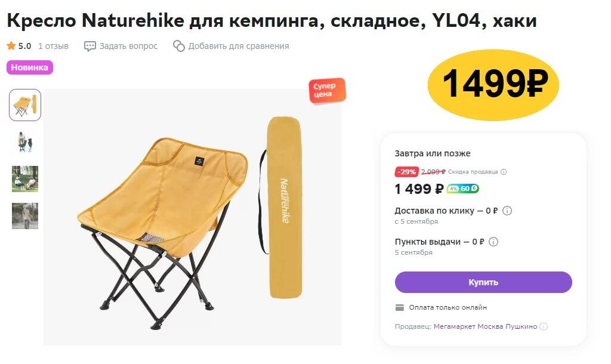Screen dimensions: 611x364
Task: Click Задать вопрос link
Action: coord(129,46)
